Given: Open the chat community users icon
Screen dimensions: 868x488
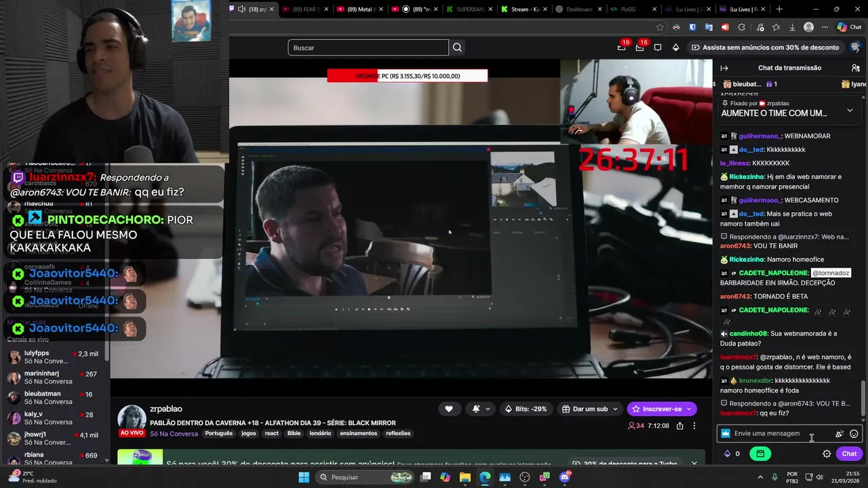Looking at the screenshot, I should click(x=856, y=68).
